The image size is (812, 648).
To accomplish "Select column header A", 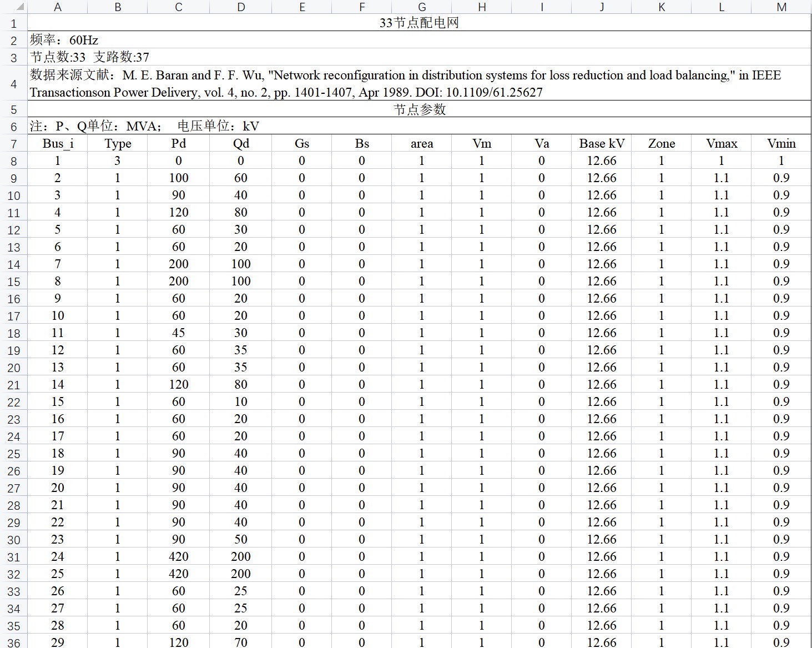I will pos(57,7).
